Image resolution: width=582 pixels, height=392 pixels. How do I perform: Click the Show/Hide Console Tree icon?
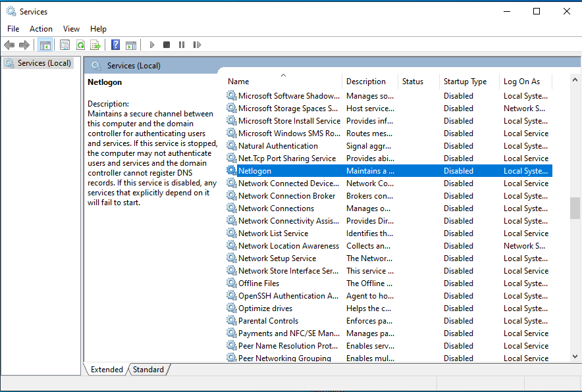pyautogui.click(x=45, y=45)
